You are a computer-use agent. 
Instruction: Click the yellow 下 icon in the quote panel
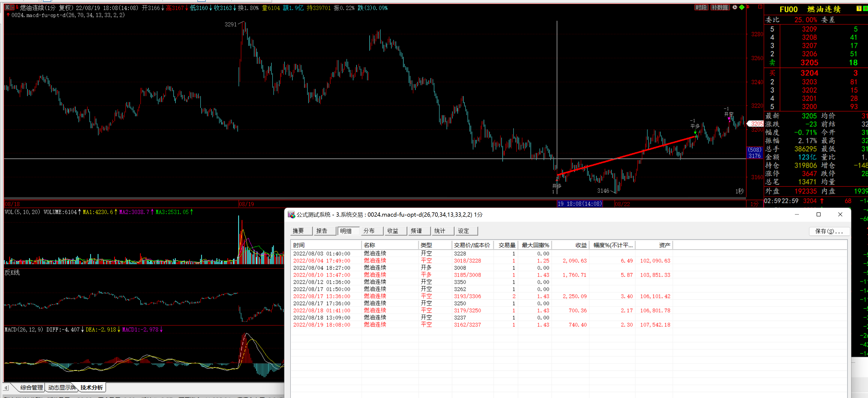click(859, 9)
